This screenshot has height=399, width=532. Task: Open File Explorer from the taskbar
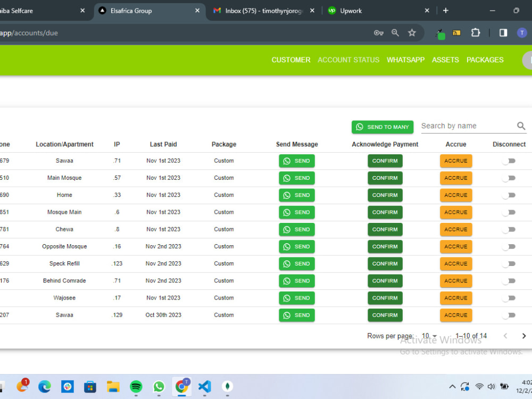click(x=113, y=386)
